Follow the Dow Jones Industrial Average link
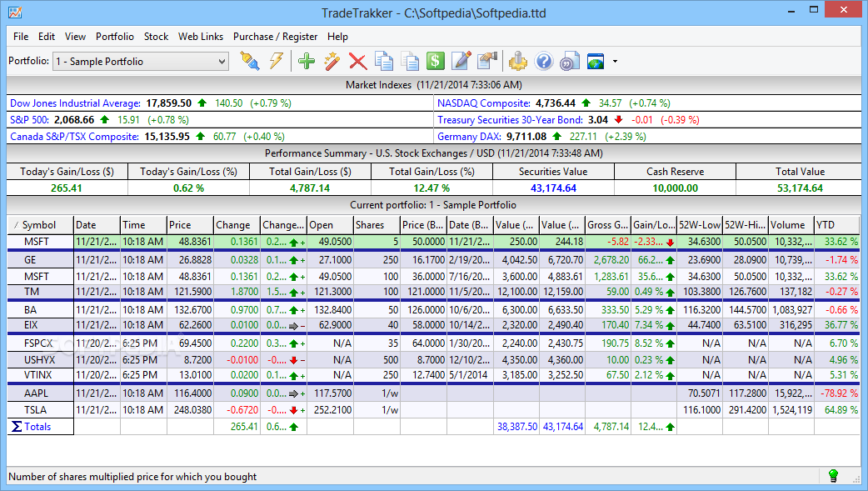Image resolution: width=868 pixels, height=491 pixels. (75, 103)
